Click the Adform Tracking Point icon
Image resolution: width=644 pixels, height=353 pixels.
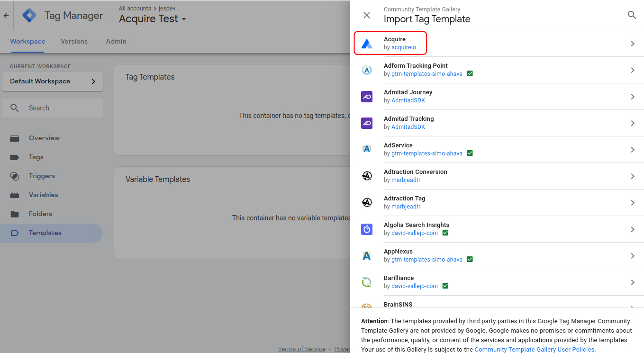[367, 70]
